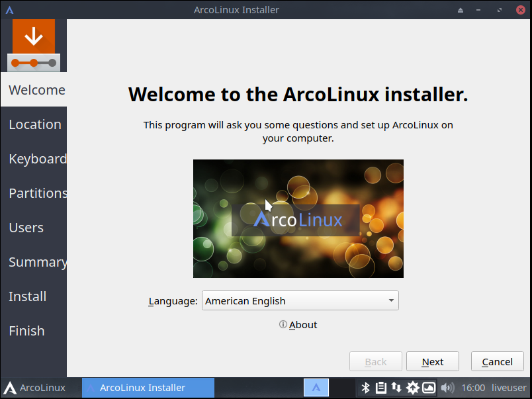
Task: Expand the Language dropdown
Action: (300, 301)
